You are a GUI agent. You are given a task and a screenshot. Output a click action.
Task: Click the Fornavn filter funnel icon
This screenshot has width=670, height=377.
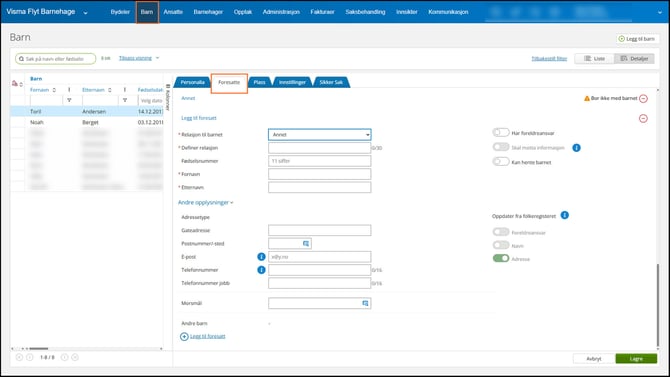pyautogui.click(x=69, y=100)
